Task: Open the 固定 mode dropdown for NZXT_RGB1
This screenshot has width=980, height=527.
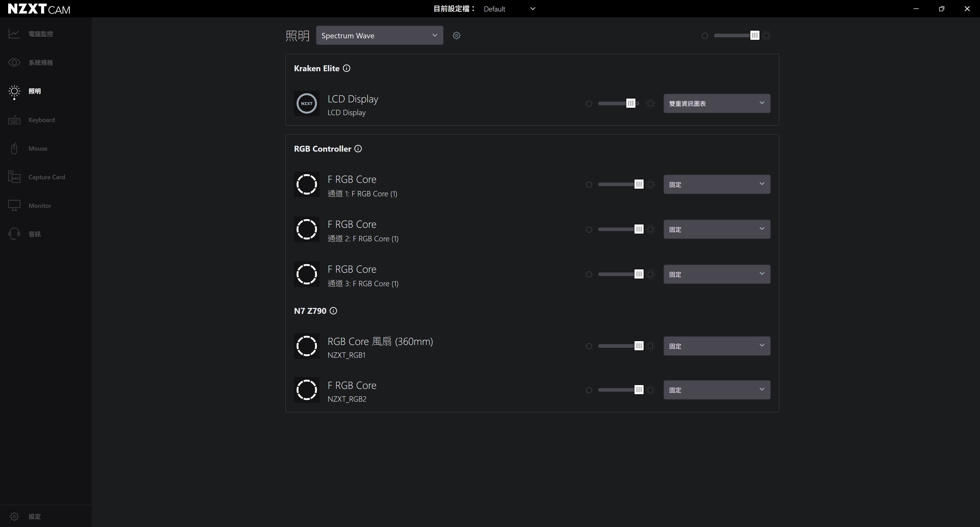Action: (717, 346)
